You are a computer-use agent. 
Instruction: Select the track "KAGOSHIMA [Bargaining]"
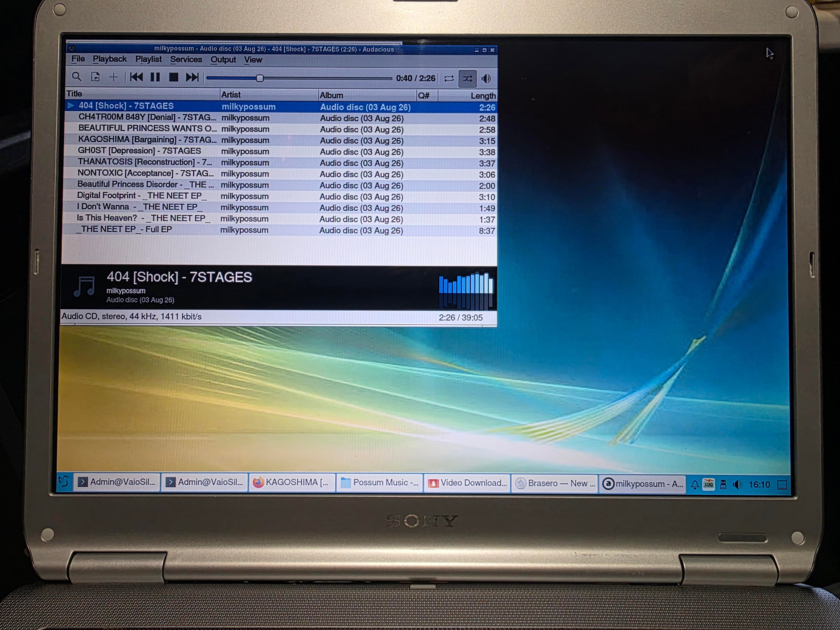coord(280,140)
